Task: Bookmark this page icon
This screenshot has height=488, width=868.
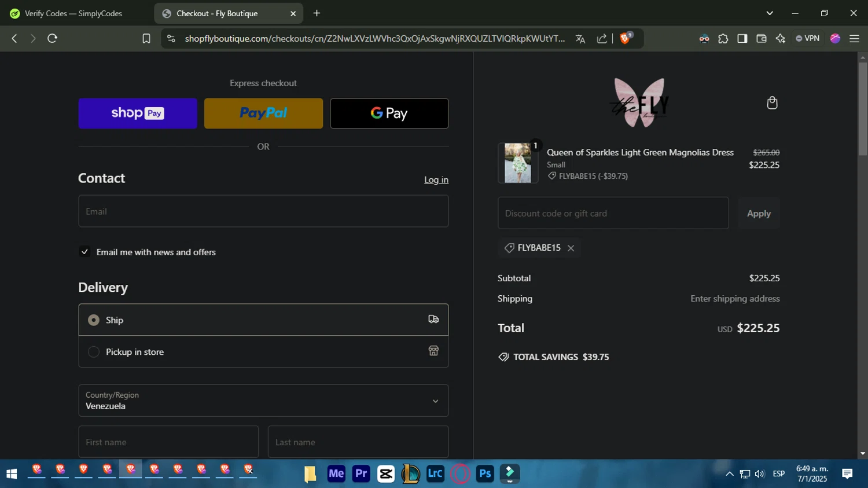Action: click(x=146, y=38)
